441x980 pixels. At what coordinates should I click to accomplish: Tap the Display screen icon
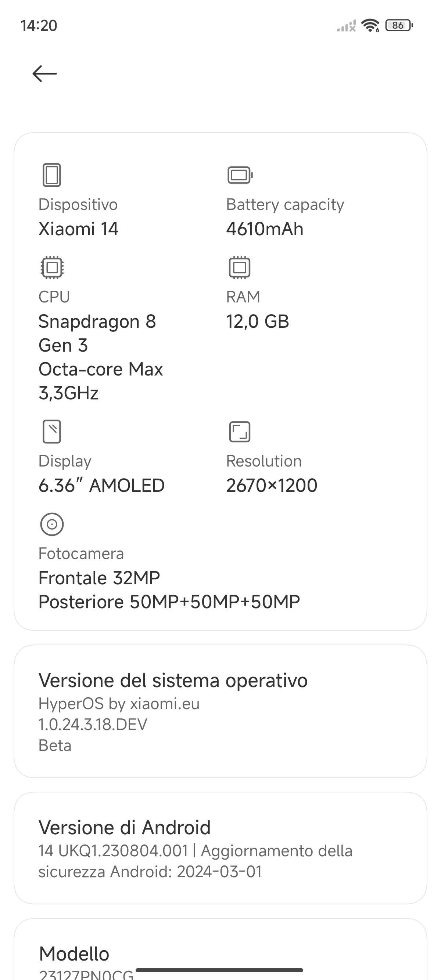tap(52, 432)
